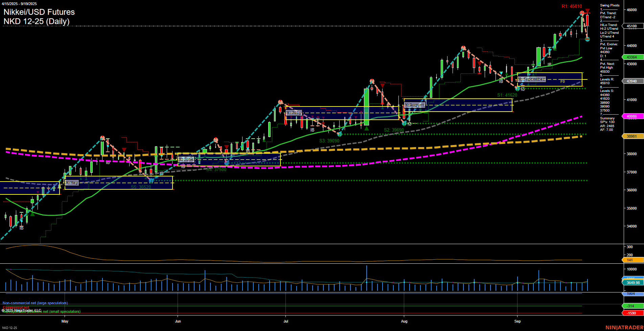Select the swing high marker at R1: 45810
644x331 pixels.
click(x=582, y=13)
